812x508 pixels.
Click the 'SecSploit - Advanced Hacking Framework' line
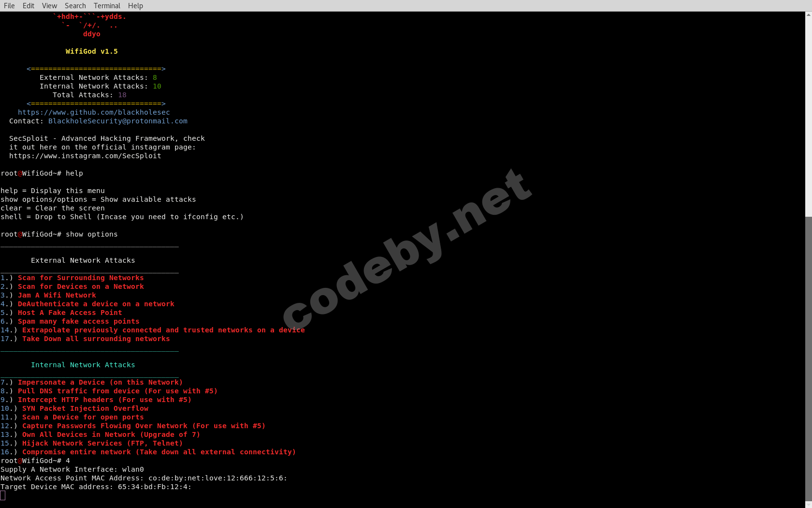(x=107, y=138)
